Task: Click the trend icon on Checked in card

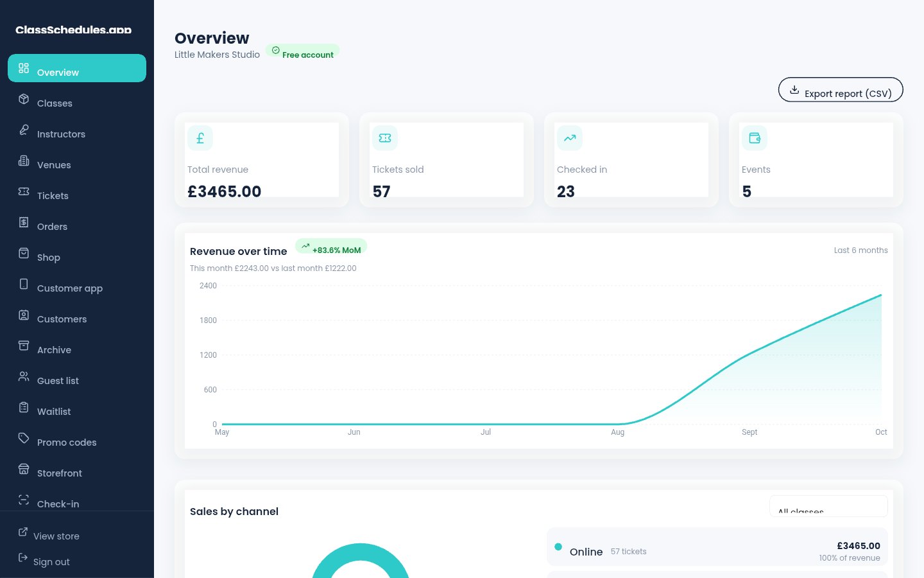Action: point(570,138)
